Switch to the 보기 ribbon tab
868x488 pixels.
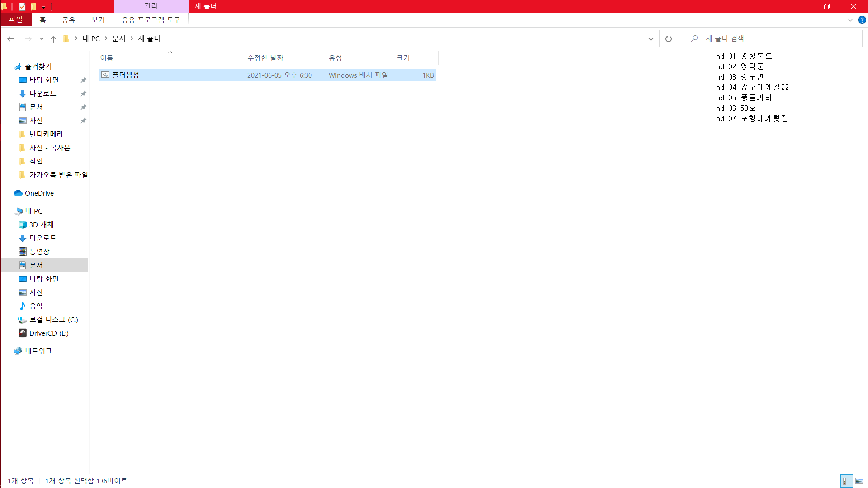(98, 20)
